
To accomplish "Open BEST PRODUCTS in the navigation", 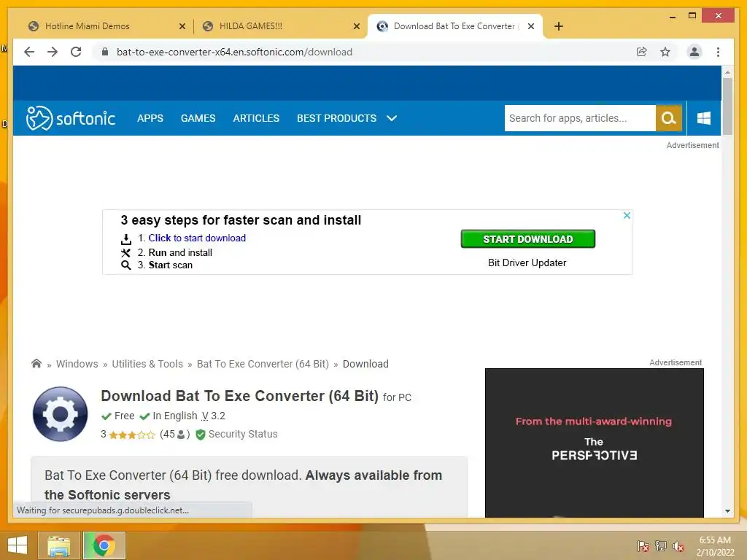I will 336,118.
